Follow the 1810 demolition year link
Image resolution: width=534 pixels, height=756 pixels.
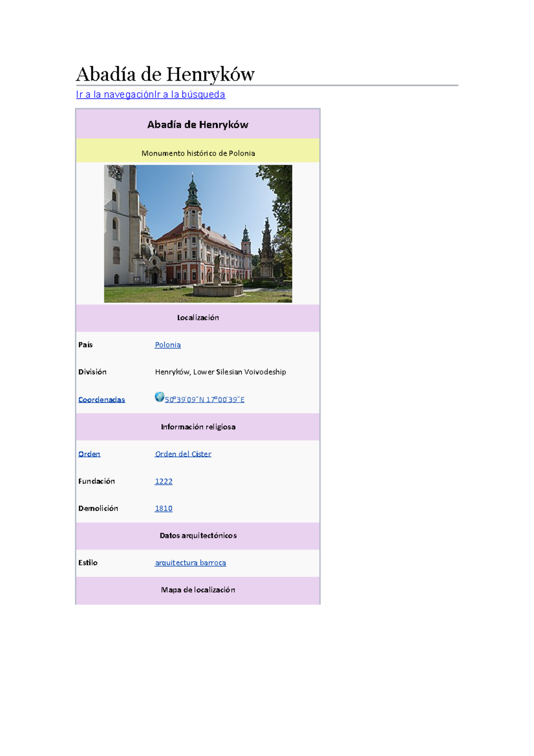163,508
